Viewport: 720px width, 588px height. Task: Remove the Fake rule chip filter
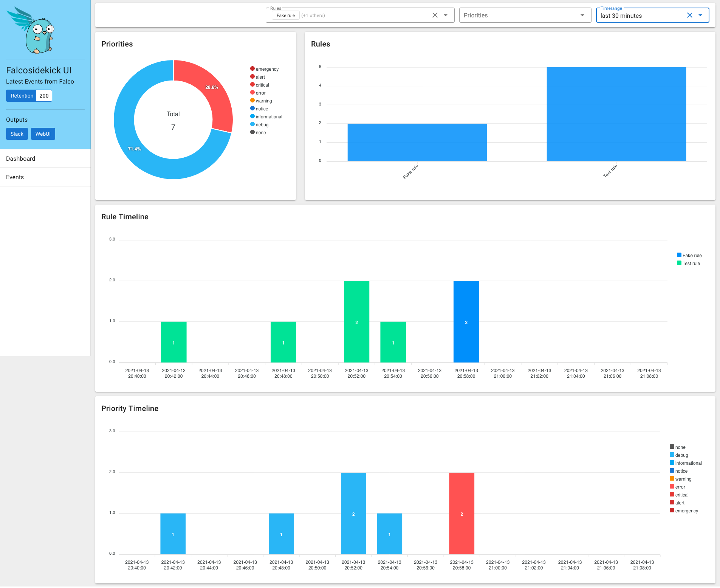pyautogui.click(x=285, y=16)
